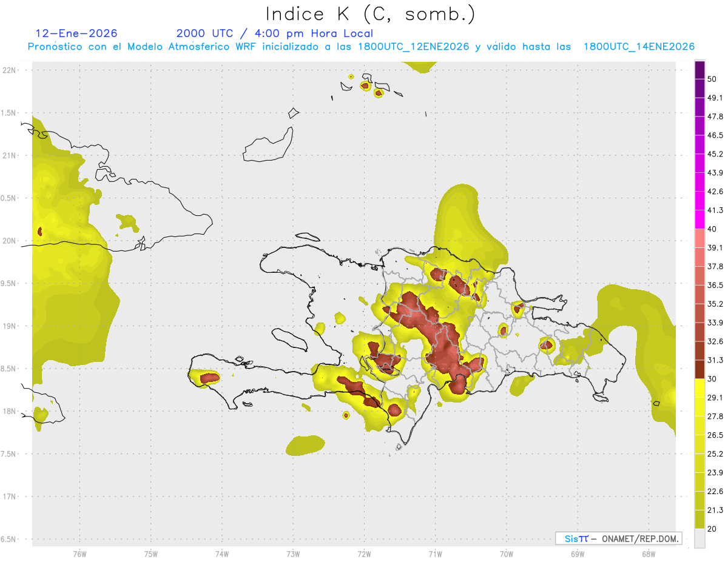
Task: Click the '74W' longitude label
Action: pyautogui.click(x=222, y=554)
